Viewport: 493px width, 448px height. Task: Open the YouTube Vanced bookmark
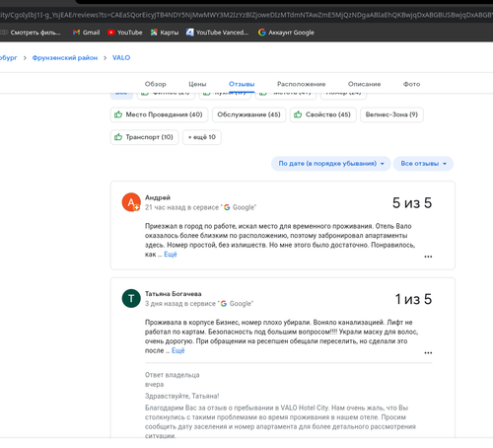[x=217, y=33]
